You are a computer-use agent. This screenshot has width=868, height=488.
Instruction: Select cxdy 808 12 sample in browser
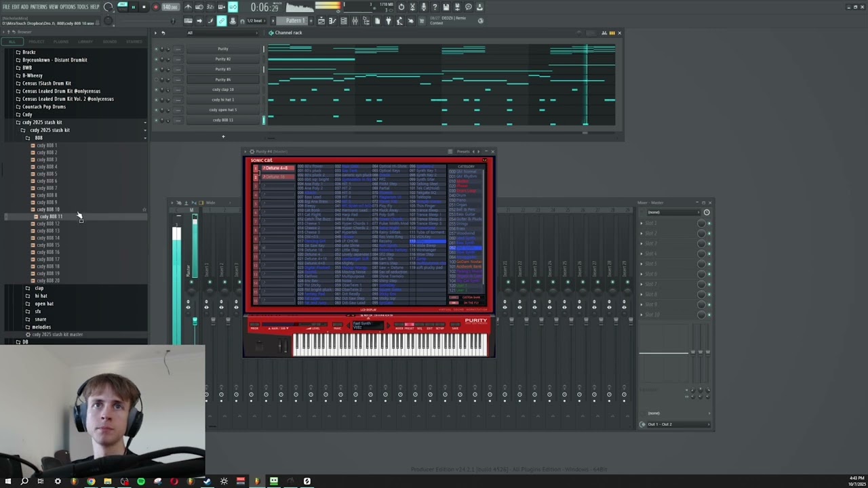click(47, 224)
